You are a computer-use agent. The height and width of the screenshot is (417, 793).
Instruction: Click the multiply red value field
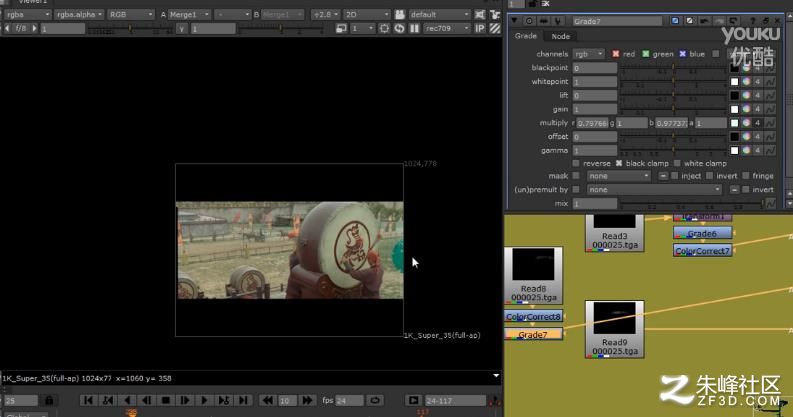592,123
